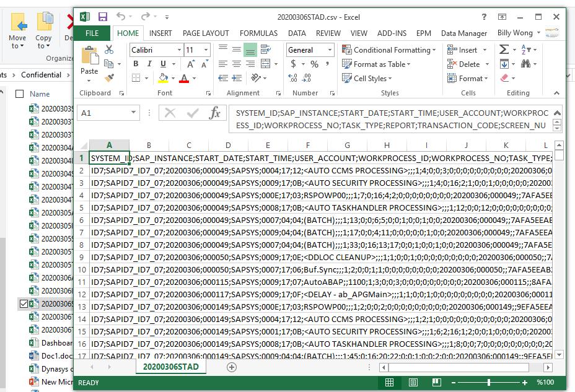Click the Redo arrow icon
575x392 pixels.
point(146,17)
